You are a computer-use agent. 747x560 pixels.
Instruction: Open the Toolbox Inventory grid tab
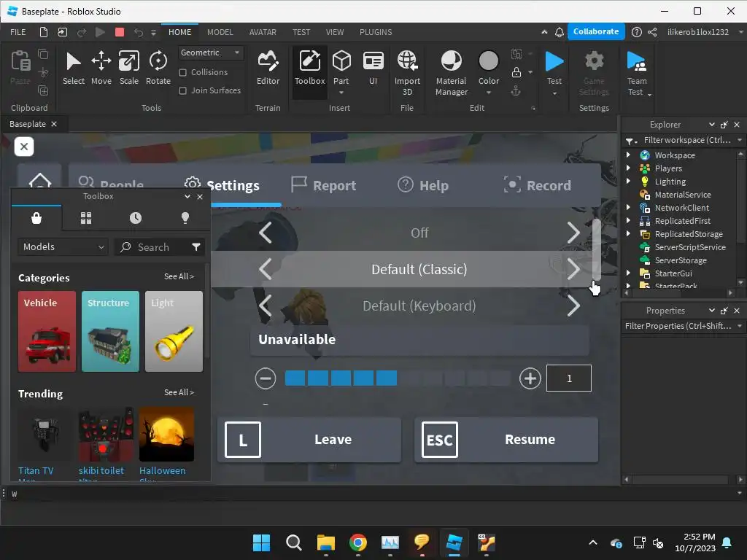coord(86,218)
